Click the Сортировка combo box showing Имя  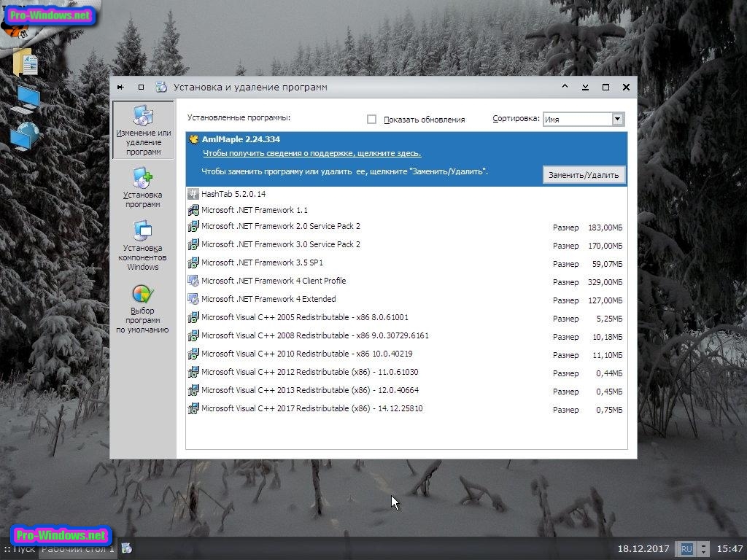(583, 119)
